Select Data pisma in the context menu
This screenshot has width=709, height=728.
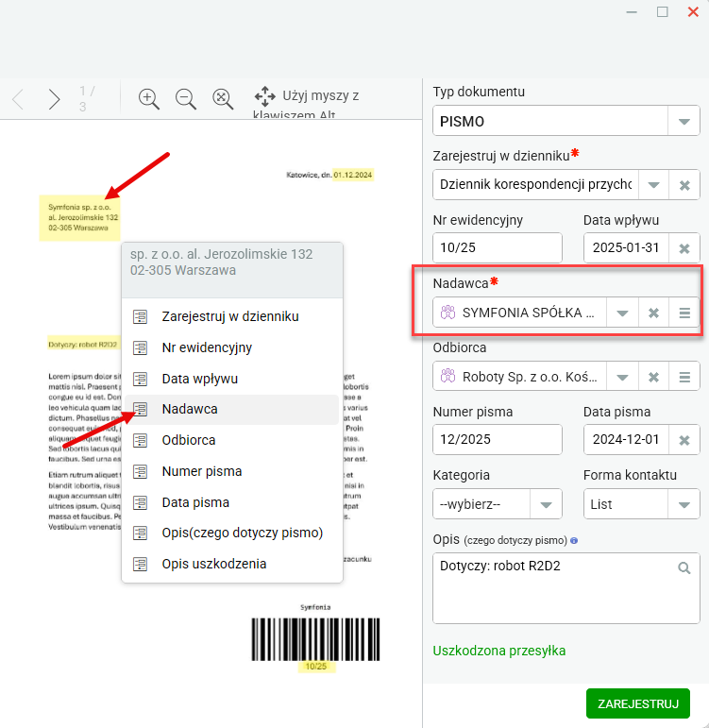point(231,502)
